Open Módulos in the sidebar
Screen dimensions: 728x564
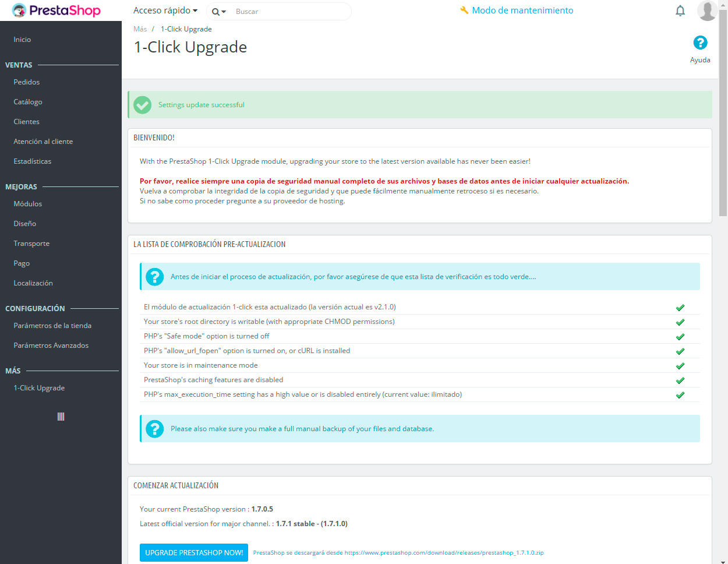tap(28, 204)
